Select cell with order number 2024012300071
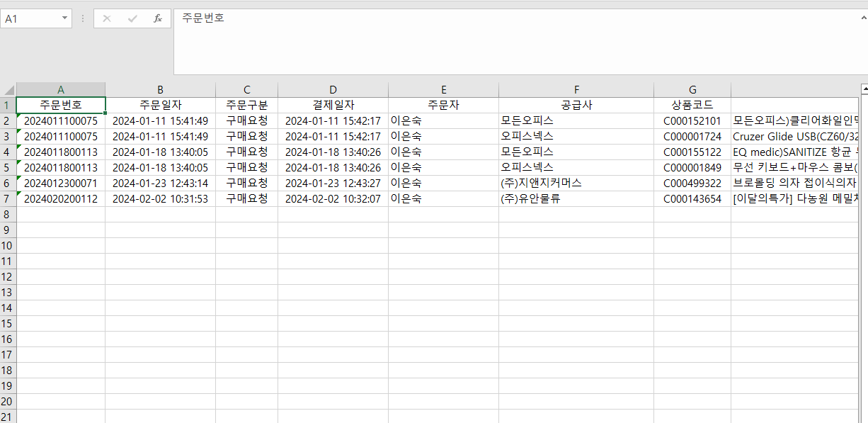The image size is (868, 423). (x=61, y=184)
